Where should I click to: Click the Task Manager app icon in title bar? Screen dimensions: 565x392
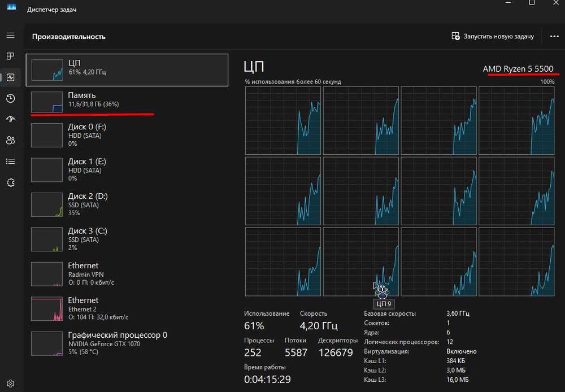click(x=11, y=7)
